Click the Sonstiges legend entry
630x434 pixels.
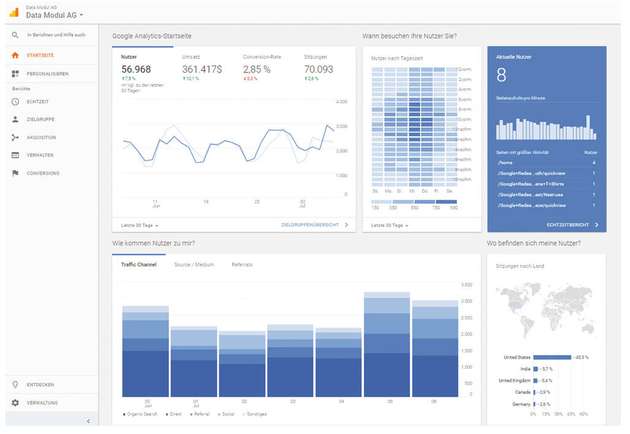(255, 414)
